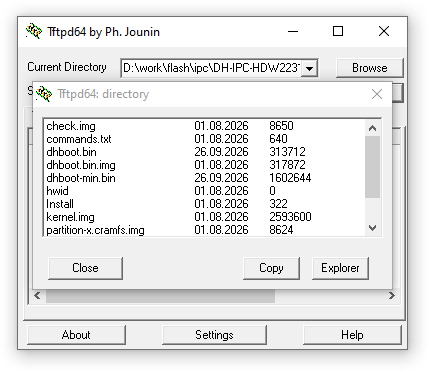The width and height of the screenshot is (429, 372).
Task: Click the Copy button
Action: (x=271, y=268)
